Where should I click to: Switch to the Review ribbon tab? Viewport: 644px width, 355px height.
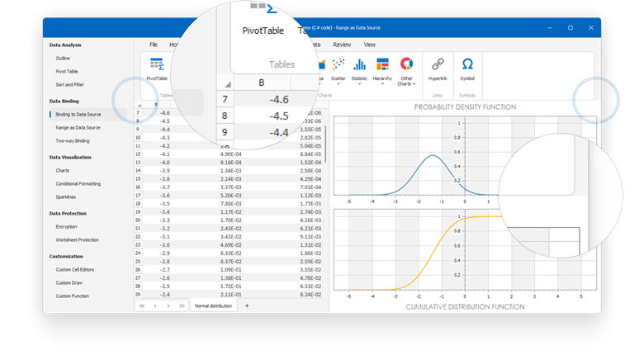point(342,45)
